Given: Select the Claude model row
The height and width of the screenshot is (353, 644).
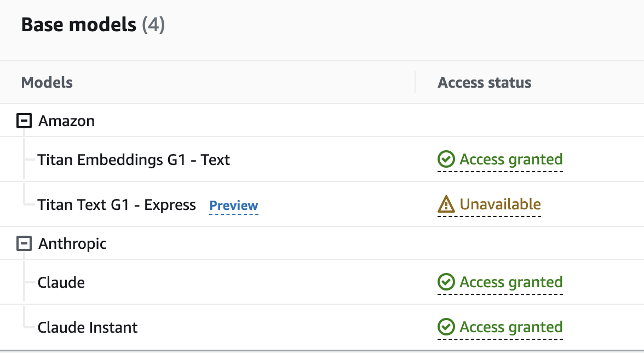Looking at the screenshot, I should (322, 282).
